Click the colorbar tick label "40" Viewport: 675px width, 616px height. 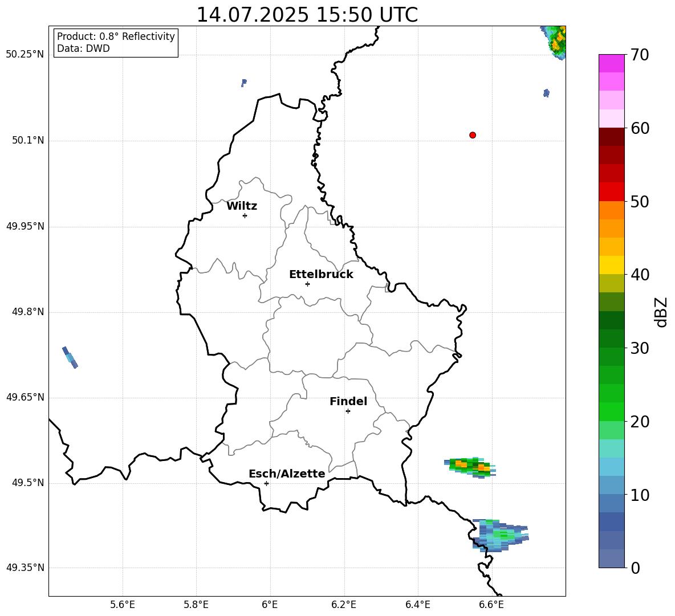point(640,275)
